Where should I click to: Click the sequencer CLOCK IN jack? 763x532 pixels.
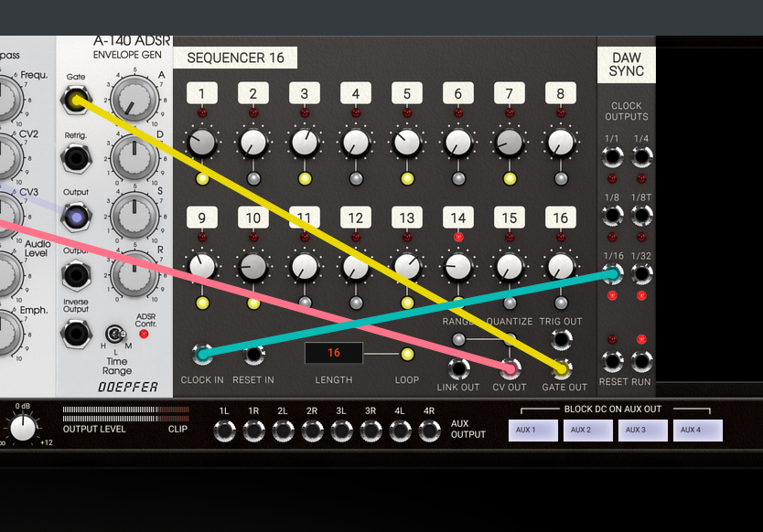(x=202, y=355)
